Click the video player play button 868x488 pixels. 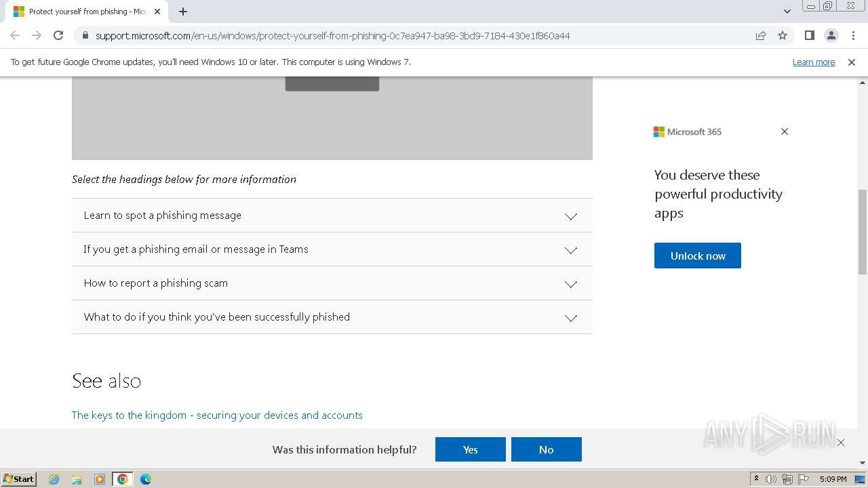[332, 84]
